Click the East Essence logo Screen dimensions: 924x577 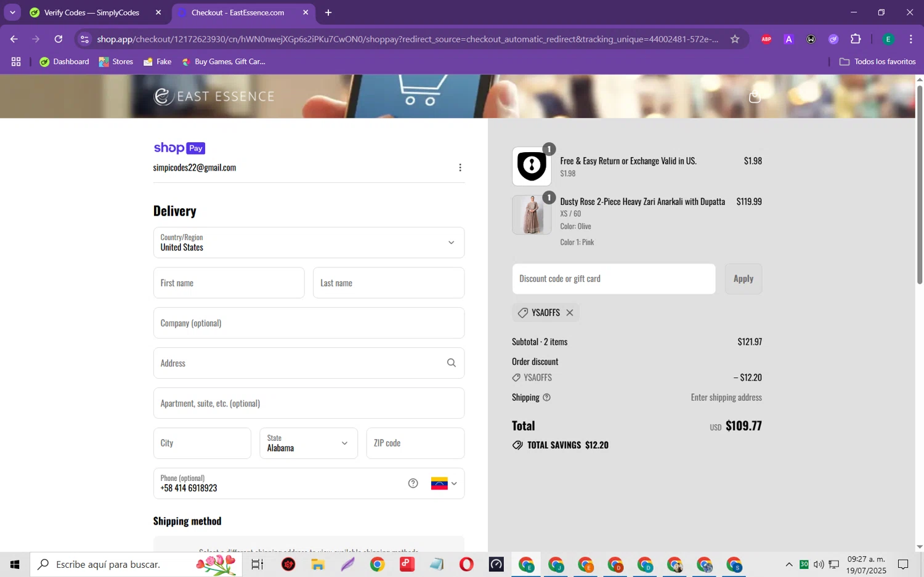(x=214, y=96)
